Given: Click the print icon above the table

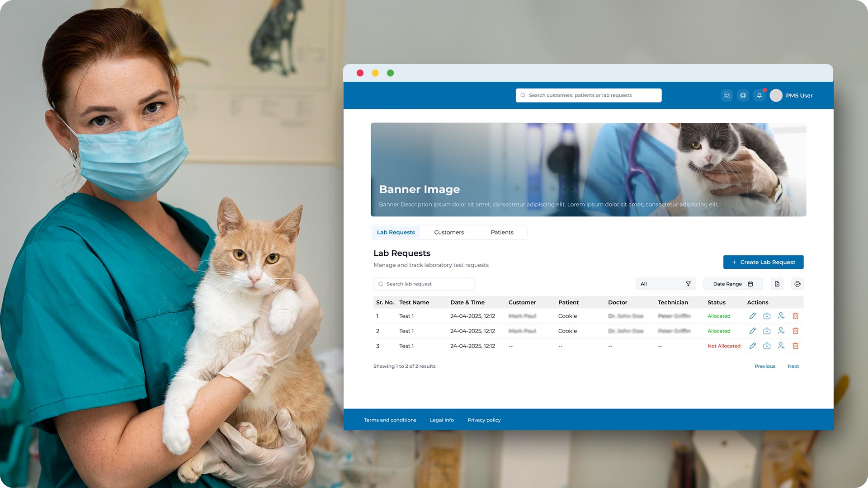Looking at the screenshot, I should pyautogui.click(x=797, y=284).
